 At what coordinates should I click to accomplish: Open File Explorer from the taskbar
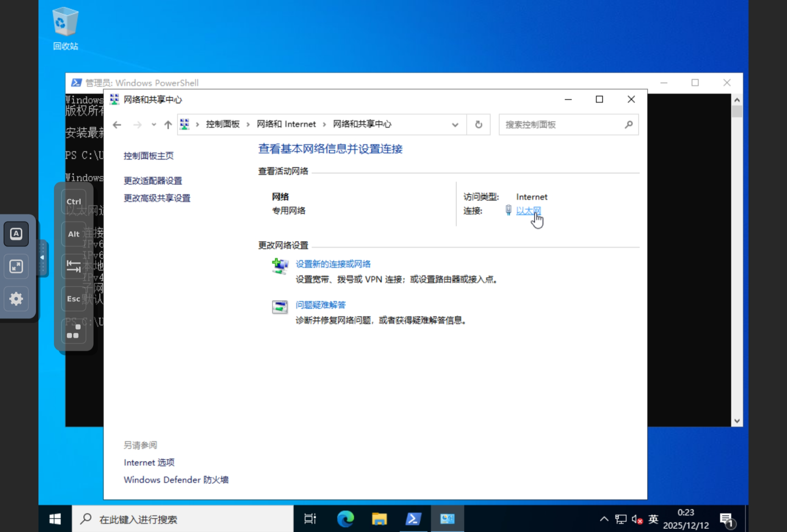[x=379, y=519]
